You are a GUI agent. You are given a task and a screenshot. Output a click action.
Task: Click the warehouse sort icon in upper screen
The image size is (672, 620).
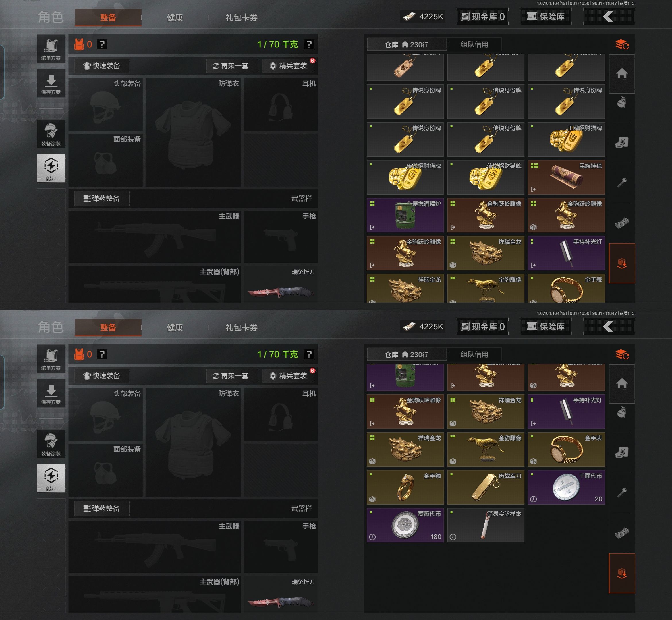pos(622,44)
